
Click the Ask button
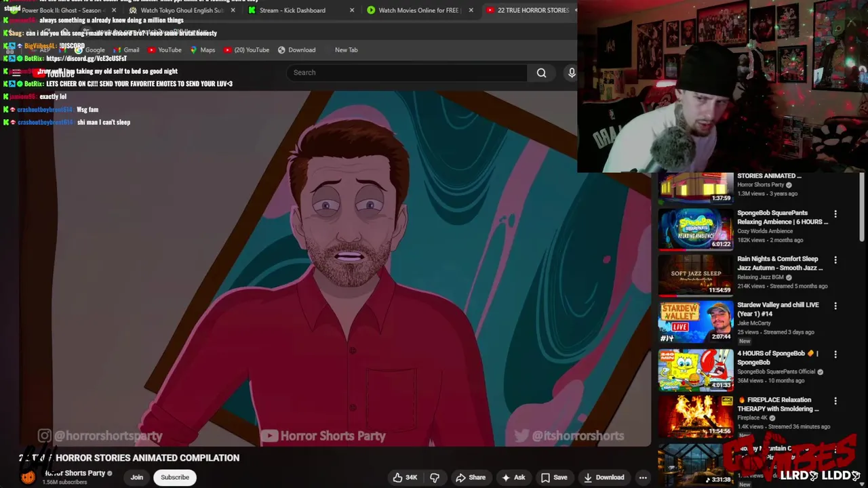click(x=513, y=477)
